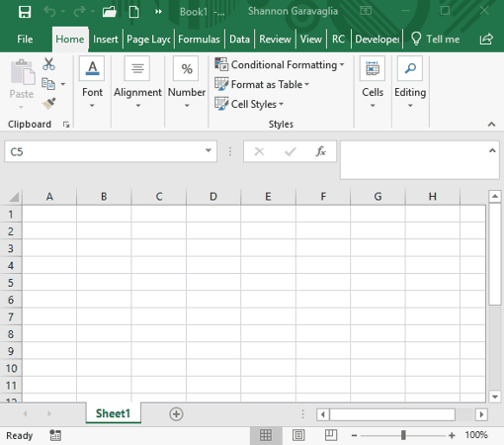Collapse the formula bar with the chevron
The width and height of the screenshot is (504, 445).
[x=492, y=150]
